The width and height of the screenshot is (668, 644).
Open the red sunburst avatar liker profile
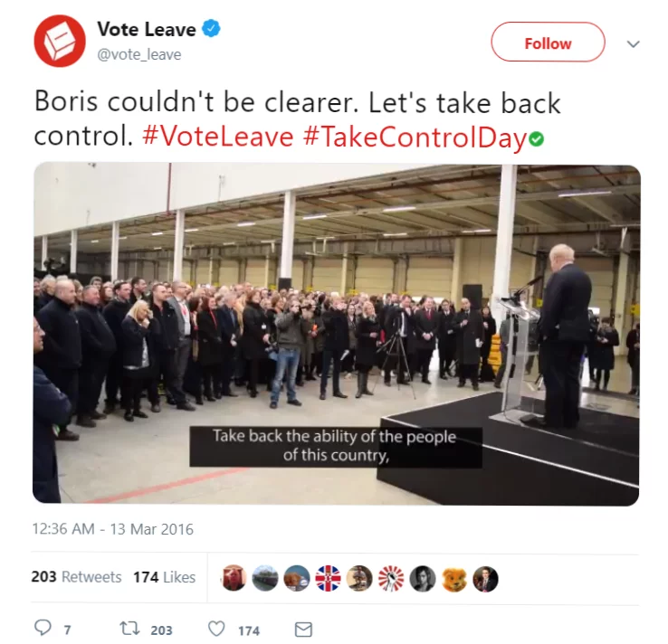click(391, 579)
